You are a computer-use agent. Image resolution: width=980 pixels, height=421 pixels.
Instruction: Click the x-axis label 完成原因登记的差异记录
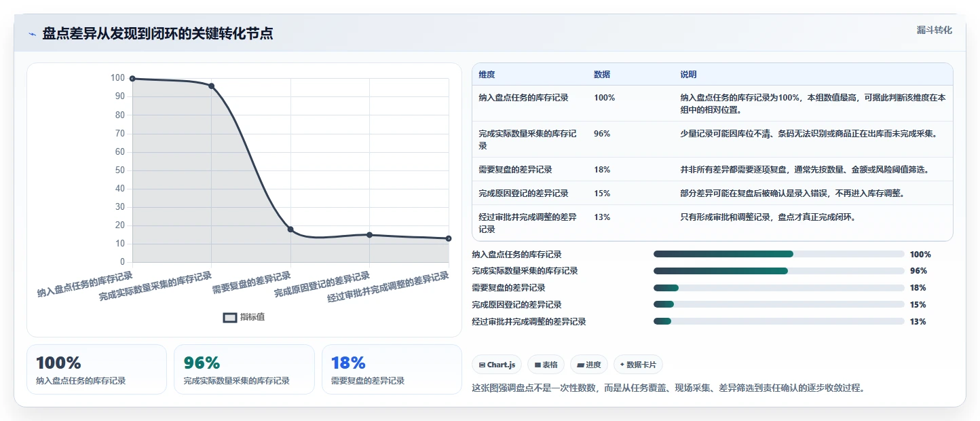click(x=322, y=285)
